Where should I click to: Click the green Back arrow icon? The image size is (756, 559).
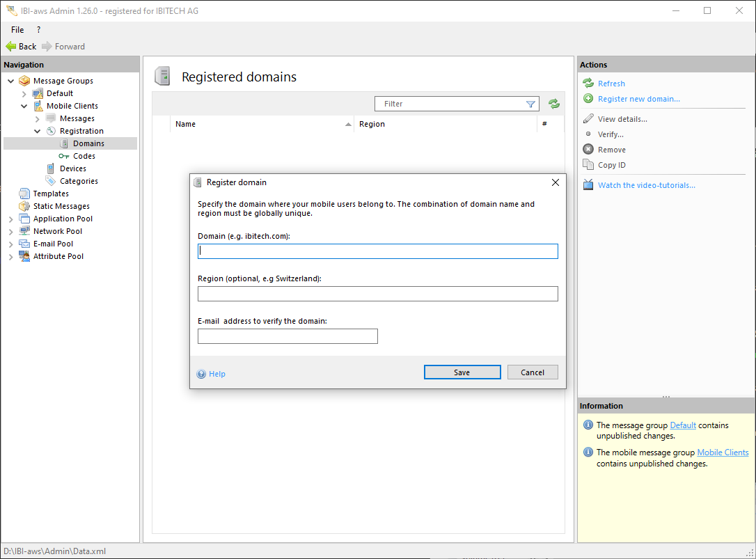tap(10, 47)
